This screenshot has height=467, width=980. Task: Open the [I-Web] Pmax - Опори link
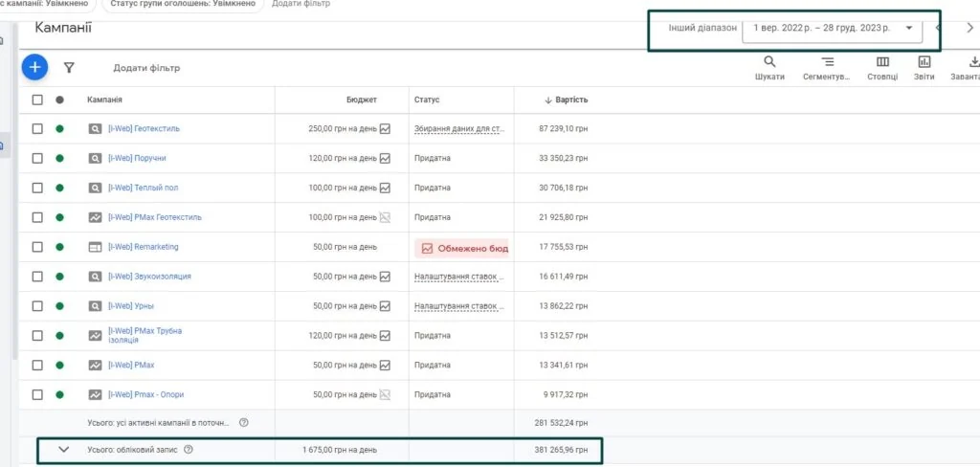tap(146, 394)
